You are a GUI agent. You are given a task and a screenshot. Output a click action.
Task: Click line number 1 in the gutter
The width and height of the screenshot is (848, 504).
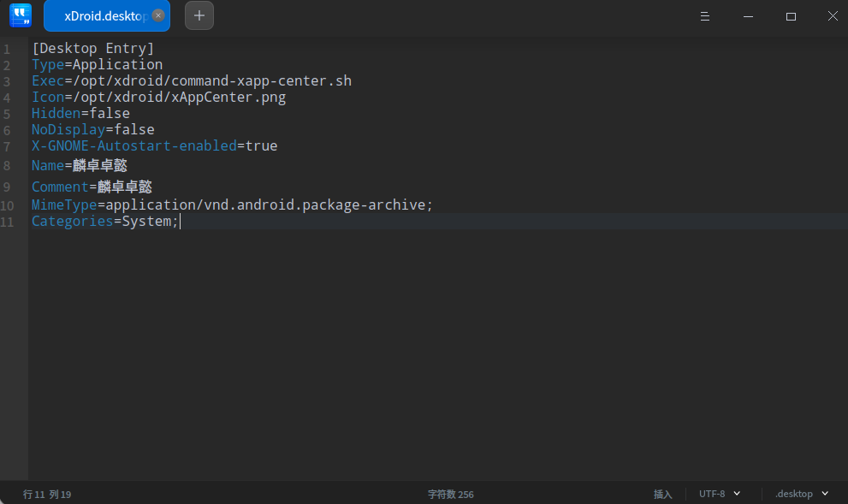tap(7, 50)
